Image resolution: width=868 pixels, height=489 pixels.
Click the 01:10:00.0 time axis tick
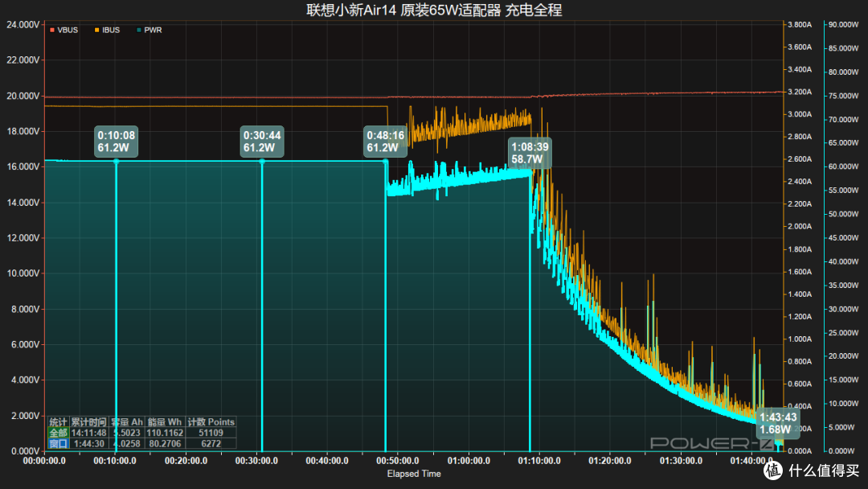click(539, 461)
